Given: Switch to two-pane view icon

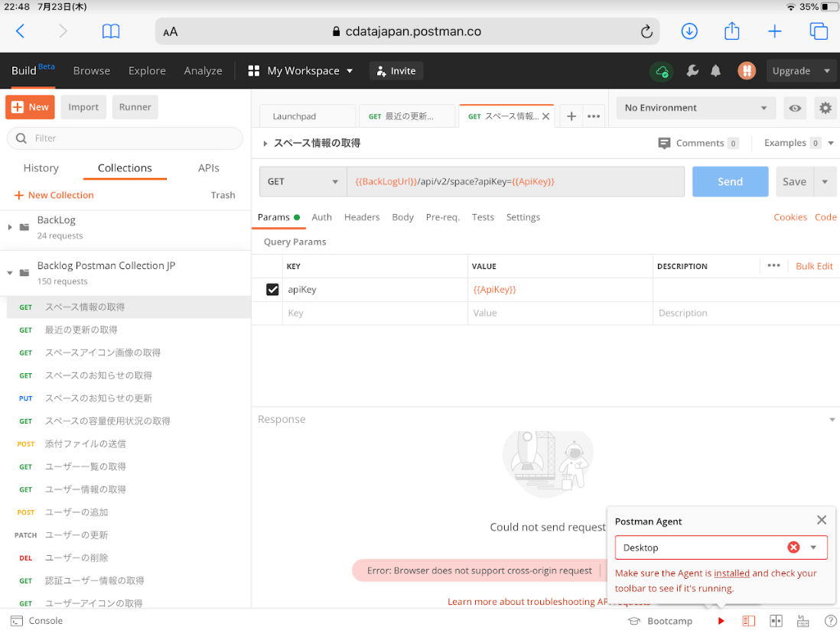Looking at the screenshot, I should click(776, 621).
